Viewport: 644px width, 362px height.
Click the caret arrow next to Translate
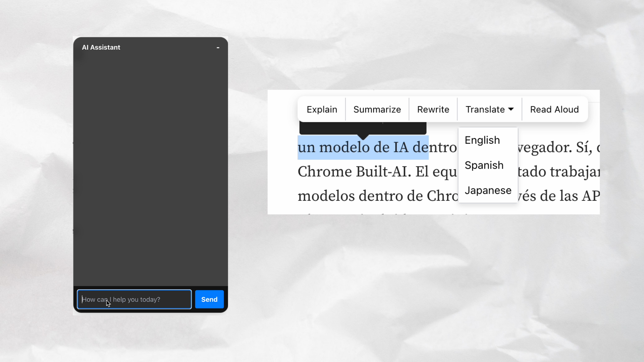click(511, 109)
